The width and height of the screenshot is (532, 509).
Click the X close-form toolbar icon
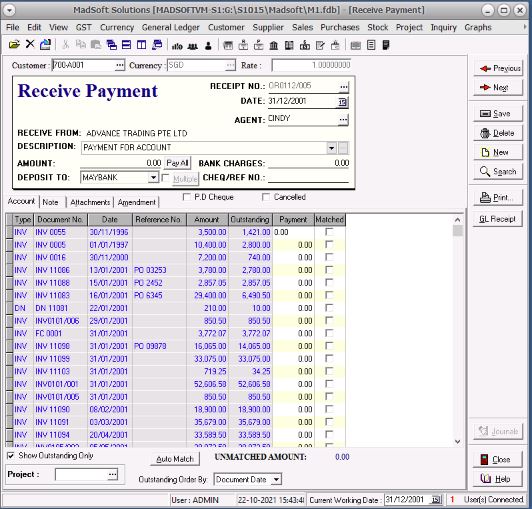(30, 44)
